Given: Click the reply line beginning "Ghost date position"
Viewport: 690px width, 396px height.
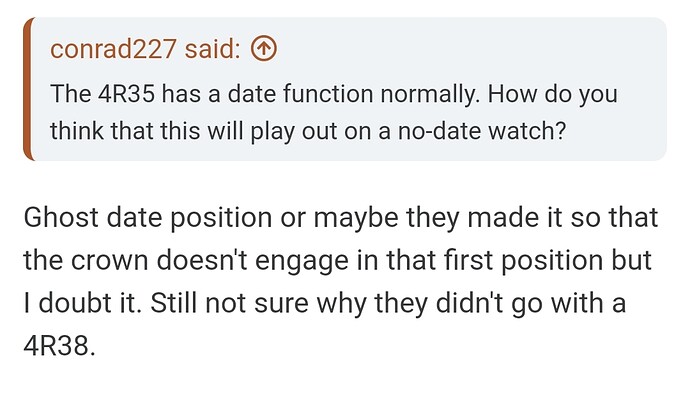Looking at the screenshot, I should pyautogui.click(x=341, y=217).
